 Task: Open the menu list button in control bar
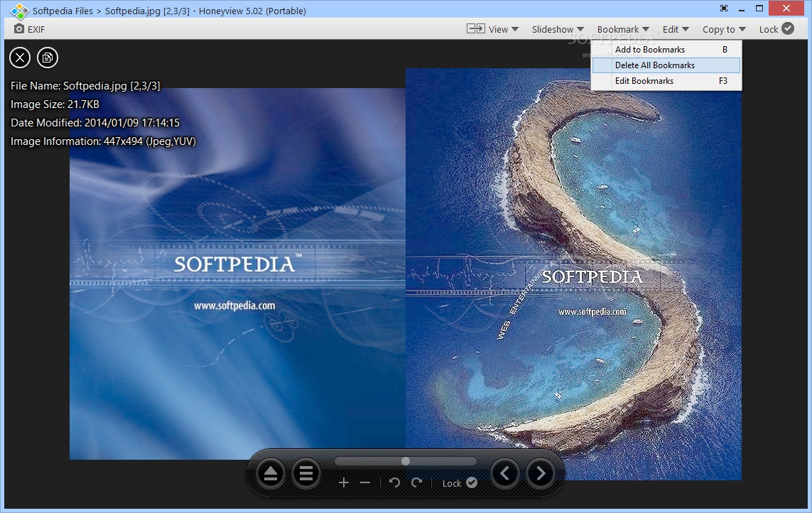(306, 473)
